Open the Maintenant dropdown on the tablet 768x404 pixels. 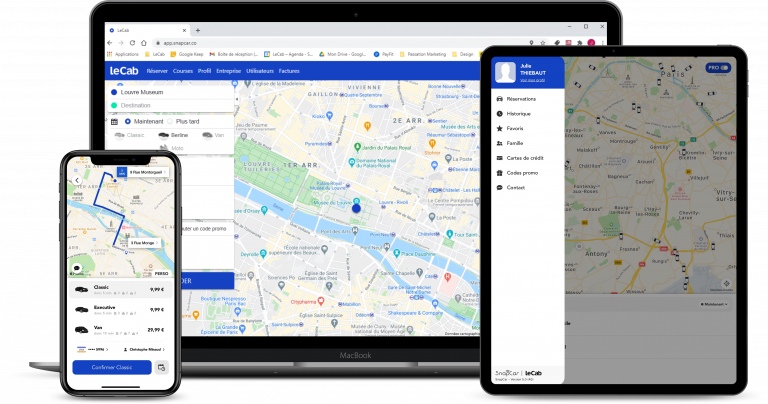(x=714, y=304)
